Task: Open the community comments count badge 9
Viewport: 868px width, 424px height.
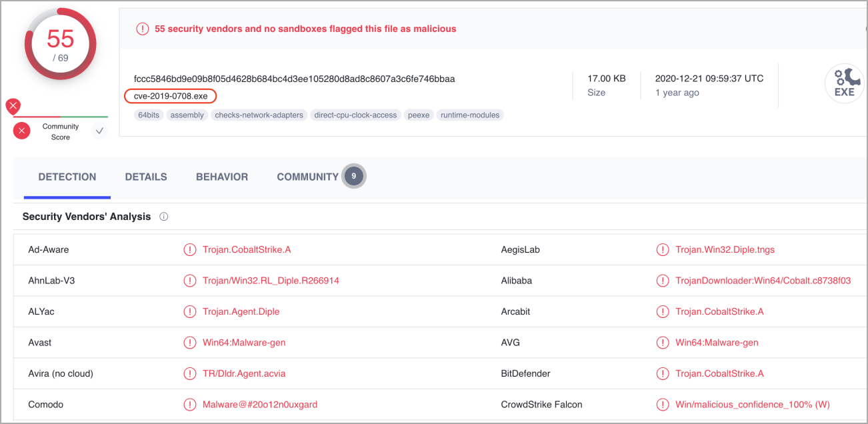Action: [354, 177]
